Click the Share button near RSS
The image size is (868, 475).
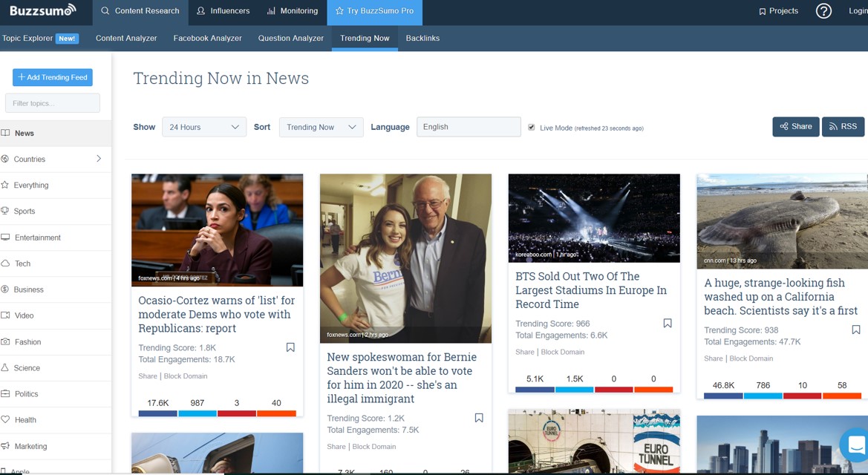coord(795,127)
